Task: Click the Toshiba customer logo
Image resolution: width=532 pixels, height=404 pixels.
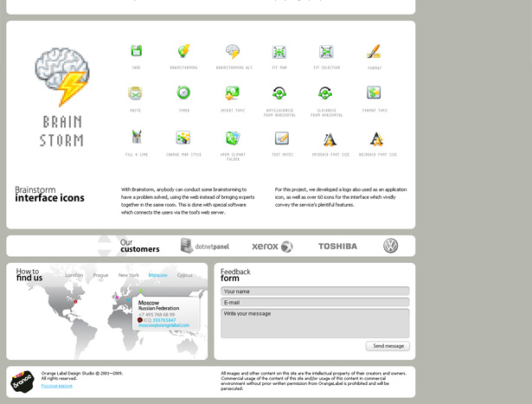Action: pyautogui.click(x=337, y=247)
